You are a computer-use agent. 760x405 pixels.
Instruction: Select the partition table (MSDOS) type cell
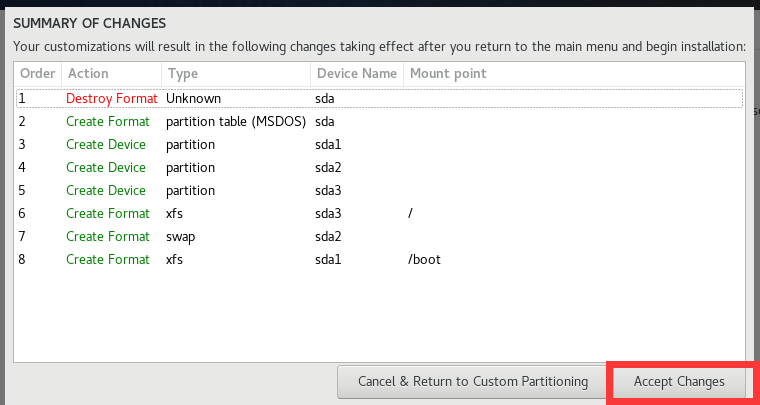pyautogui.click(x=236, y=122)
